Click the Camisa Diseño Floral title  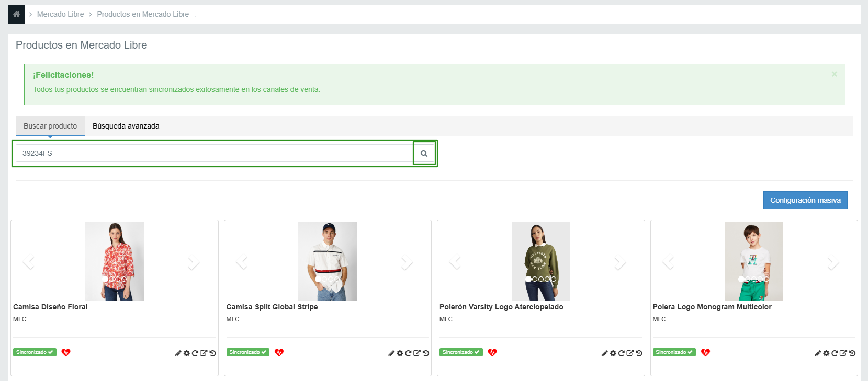click(50, 307)
